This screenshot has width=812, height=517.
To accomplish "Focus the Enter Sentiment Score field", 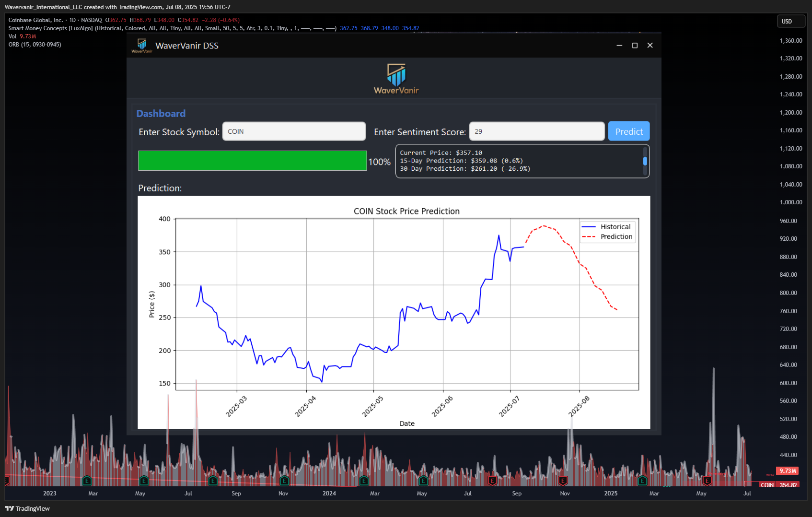I will pyautogui.click(x=537, y=131).
